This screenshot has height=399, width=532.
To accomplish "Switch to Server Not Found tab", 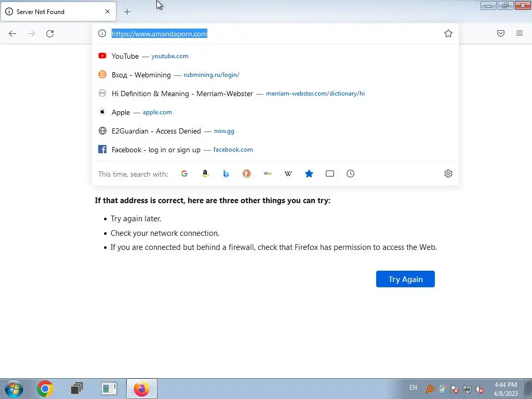I will tap(58, 11).
